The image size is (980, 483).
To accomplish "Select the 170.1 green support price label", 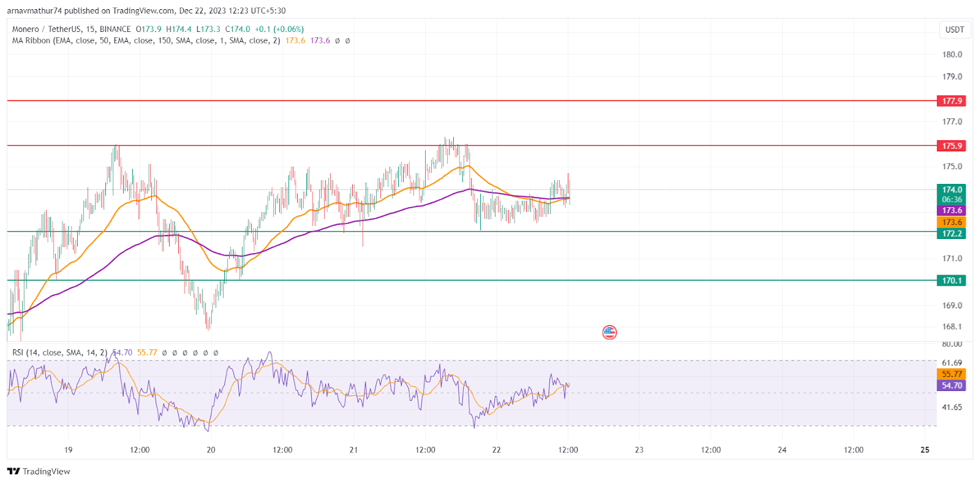I will pyautogui.click(x=951, y=281).
